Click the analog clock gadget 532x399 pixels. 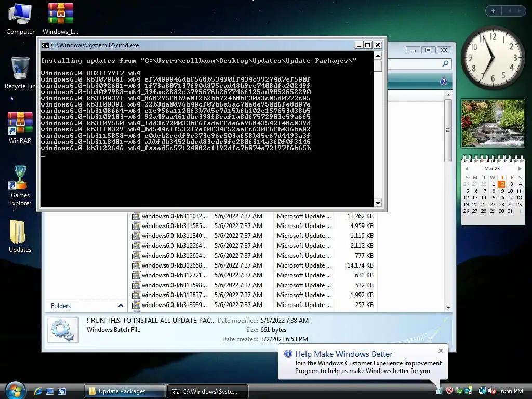[x=493, y=57]
